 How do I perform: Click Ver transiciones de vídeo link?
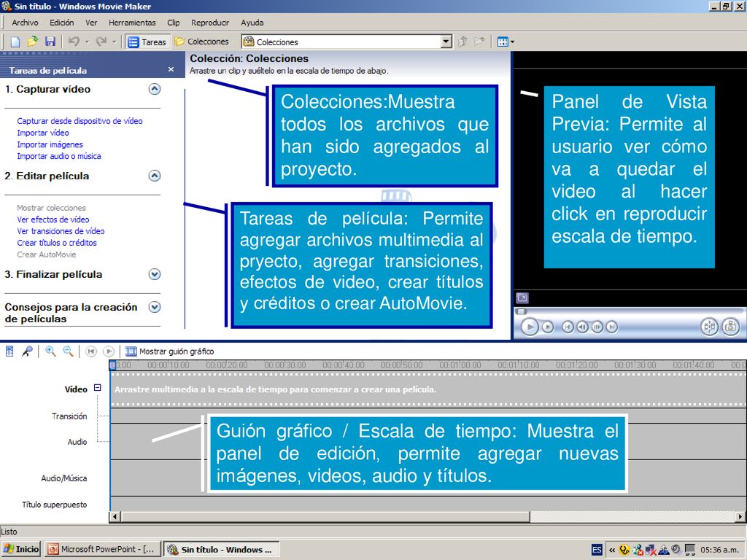[61, 231]
